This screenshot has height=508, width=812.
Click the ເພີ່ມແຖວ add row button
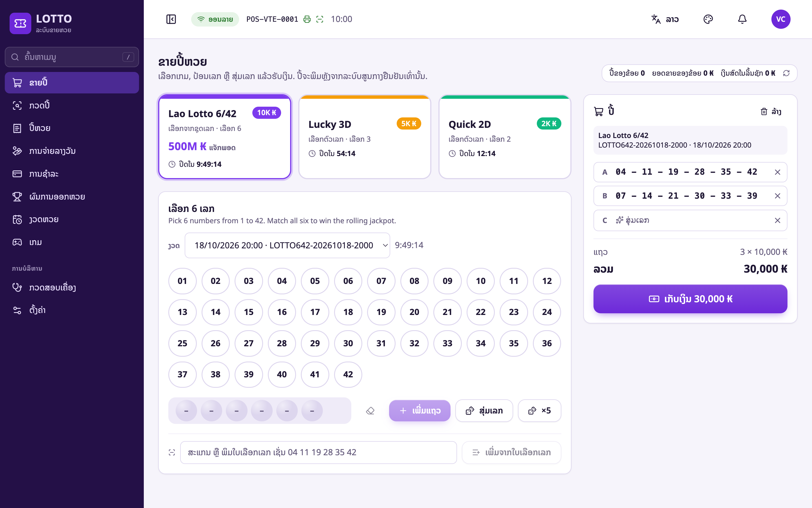[x=420, y=411]
